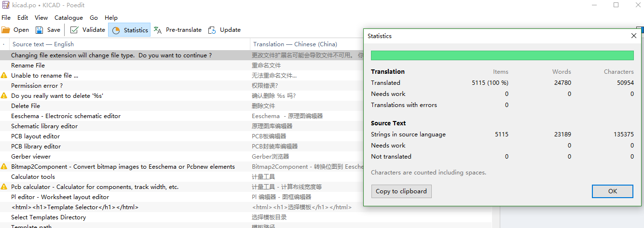
Task: Click the Save floppy disk icon
Action: coord(40,30)
